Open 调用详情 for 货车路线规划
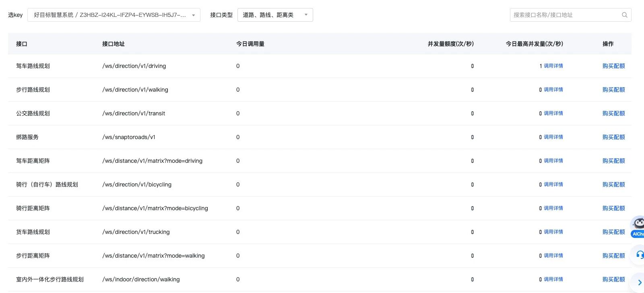 coord(553,232)
